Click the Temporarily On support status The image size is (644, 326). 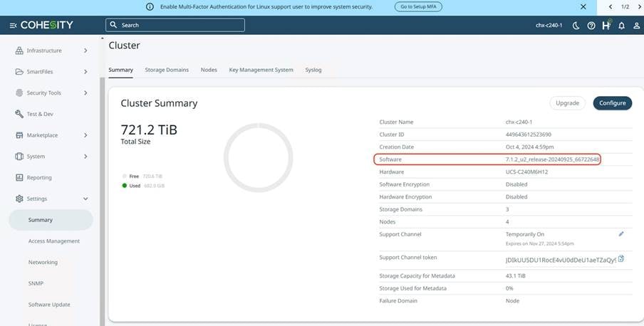pyautogui.click(x=525, y=234)
